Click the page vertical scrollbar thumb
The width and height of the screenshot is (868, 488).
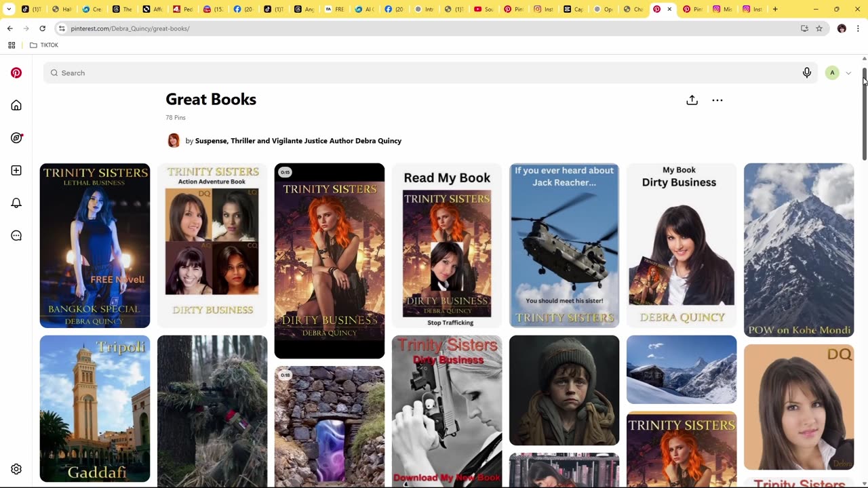[x=864, y=114]
